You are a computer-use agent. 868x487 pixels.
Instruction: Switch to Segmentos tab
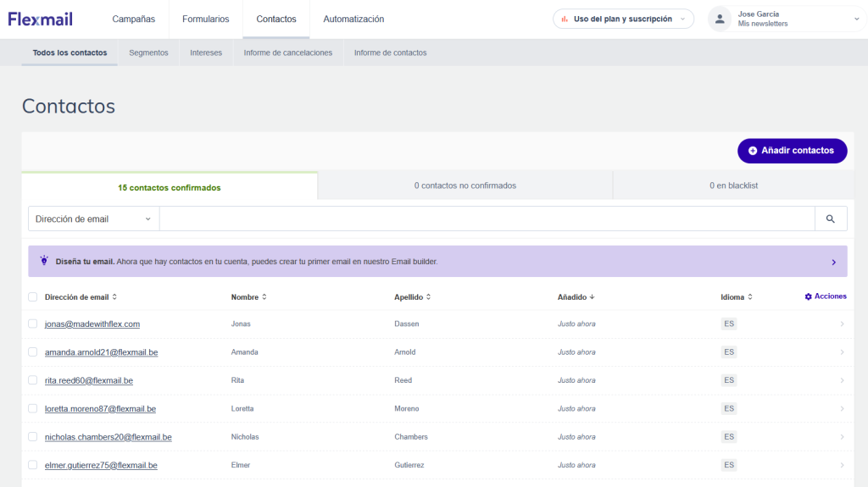pos(148,53)
